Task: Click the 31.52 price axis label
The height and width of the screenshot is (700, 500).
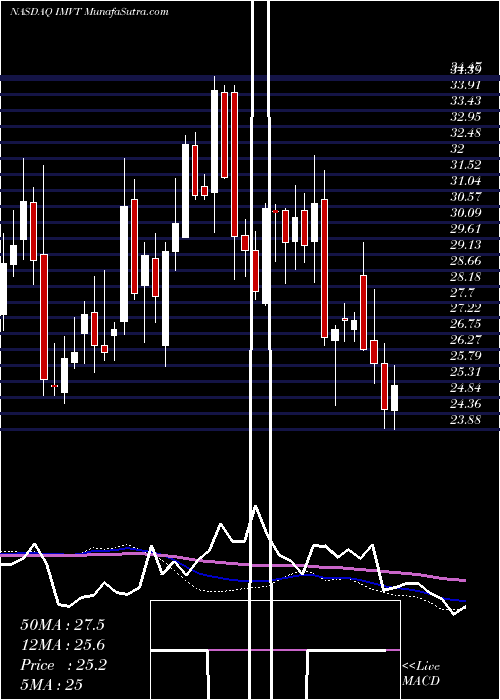Action: 466,165
